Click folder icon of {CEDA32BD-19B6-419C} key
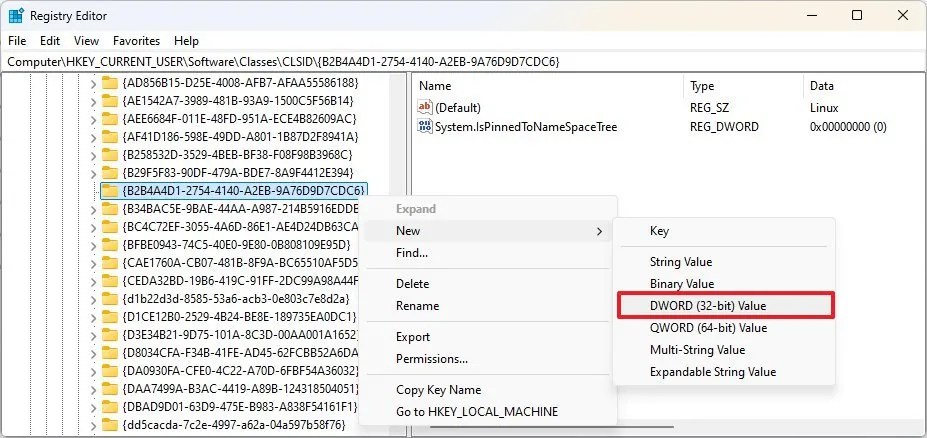 tap(109, 280)
